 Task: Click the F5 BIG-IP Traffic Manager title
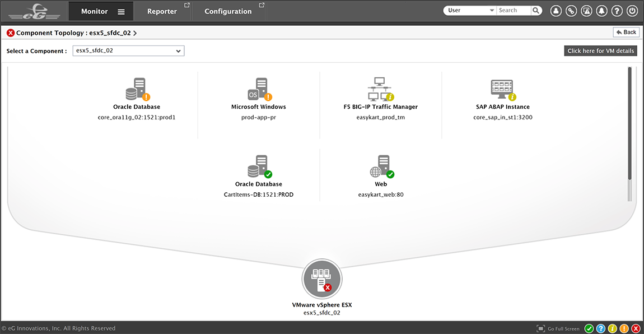[x=381, y=107]
